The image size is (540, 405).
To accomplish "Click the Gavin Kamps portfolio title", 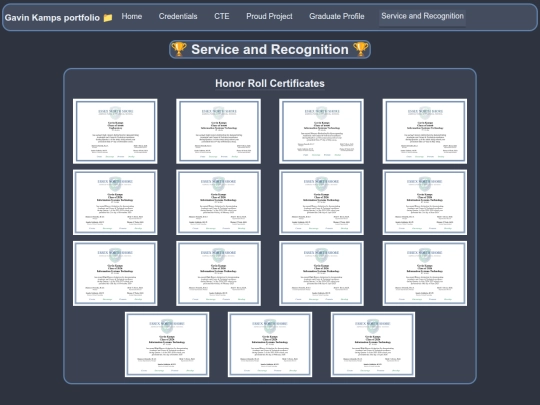I will [x=52, y=18].
